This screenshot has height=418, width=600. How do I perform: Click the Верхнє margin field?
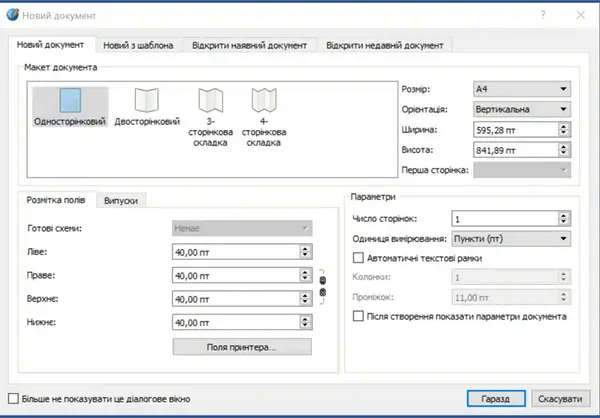tap(236, 299)
